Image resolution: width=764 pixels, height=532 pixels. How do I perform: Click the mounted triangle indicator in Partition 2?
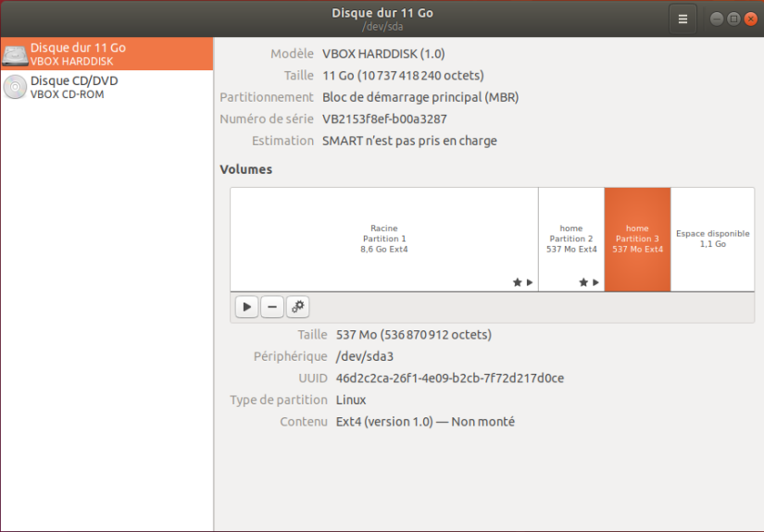595,282
